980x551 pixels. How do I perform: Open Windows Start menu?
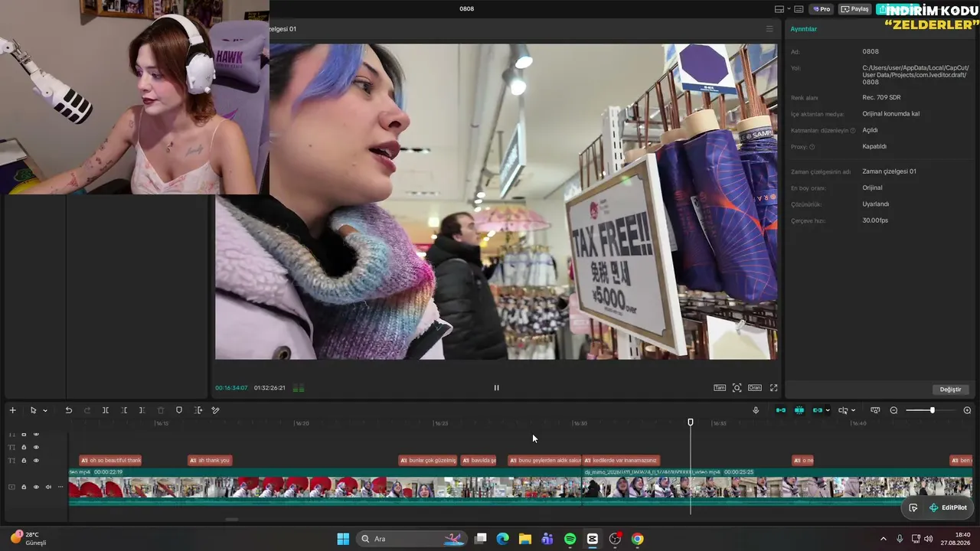coord(343,539)
